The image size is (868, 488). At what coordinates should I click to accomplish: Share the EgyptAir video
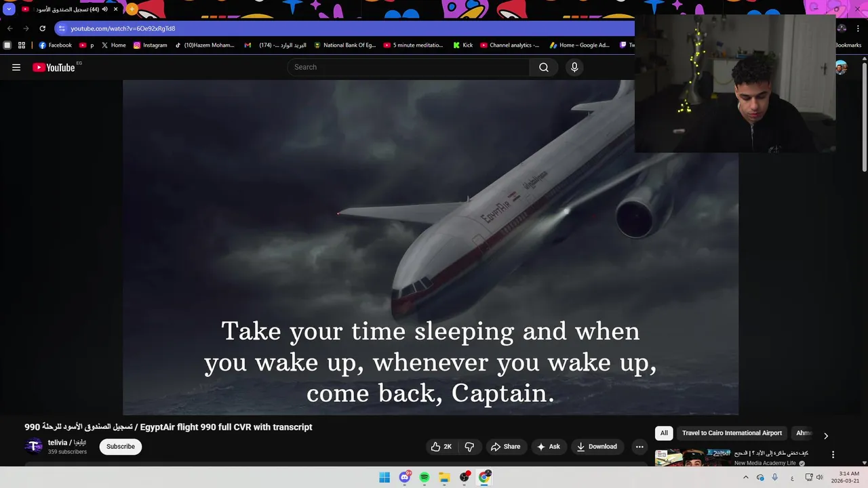coord(505,447)
